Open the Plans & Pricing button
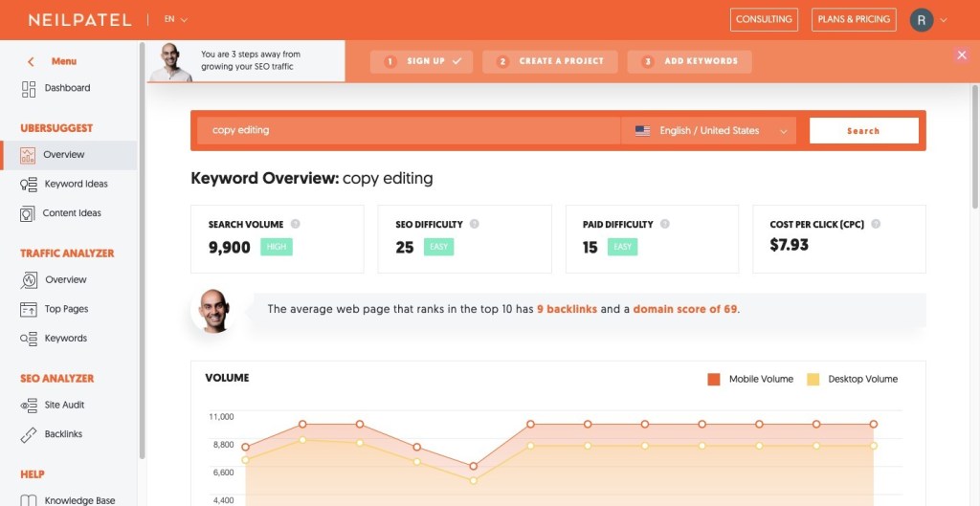Image resolution: width=980 pixels, height=506 pixels. [x=854, y=19]
